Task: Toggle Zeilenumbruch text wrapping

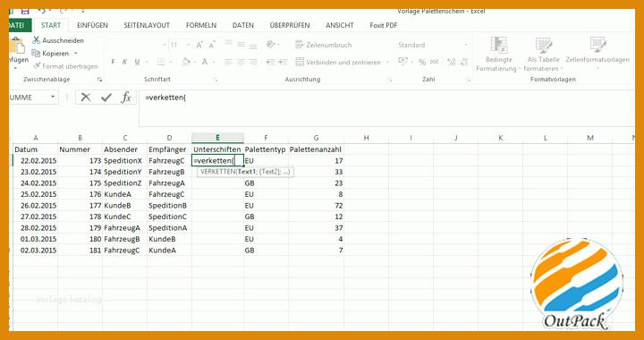Action: click(x=324, y=45)
